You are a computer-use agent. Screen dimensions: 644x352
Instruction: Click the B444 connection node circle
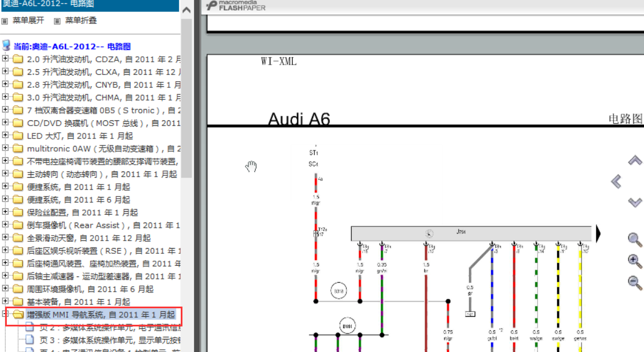(x=347, y=326)
